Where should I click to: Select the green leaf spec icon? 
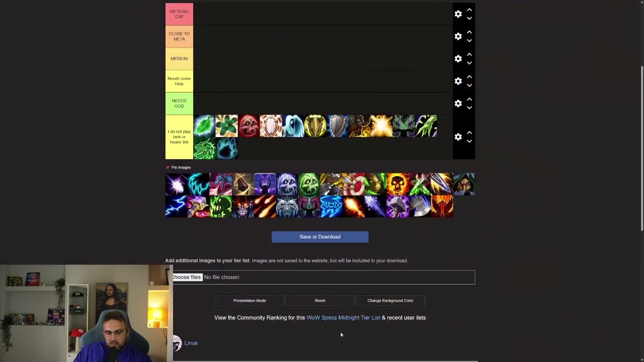(204, 126)
